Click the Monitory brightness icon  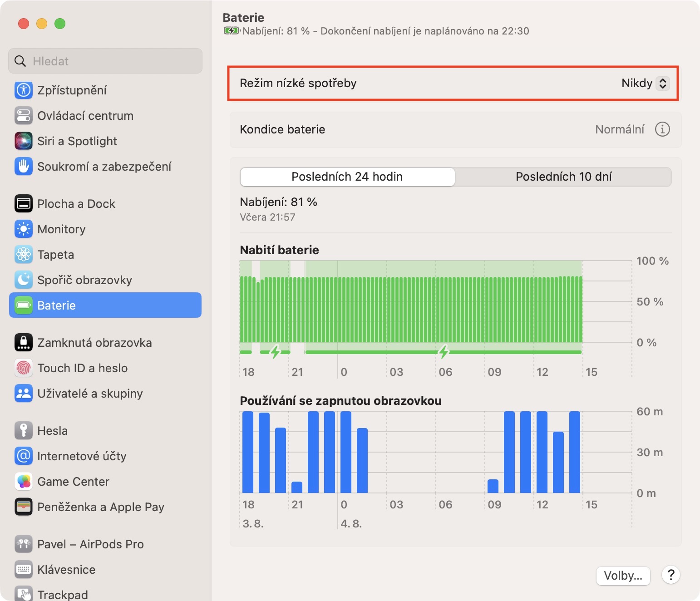click(x=24, y=229)
